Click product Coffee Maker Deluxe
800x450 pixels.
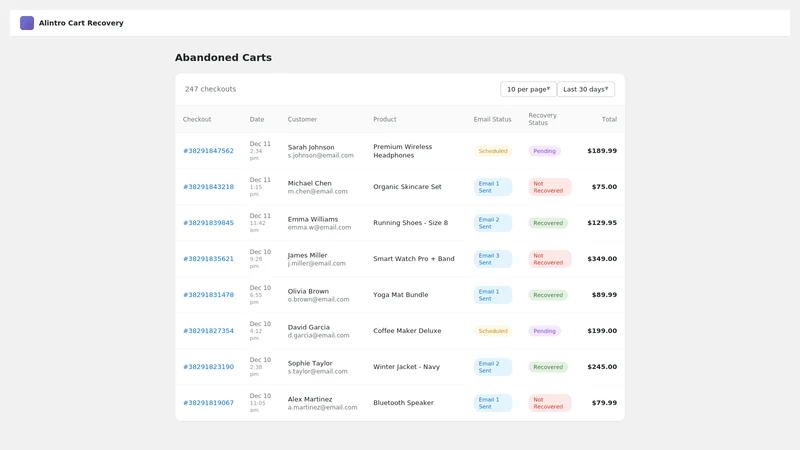[407, 331]
